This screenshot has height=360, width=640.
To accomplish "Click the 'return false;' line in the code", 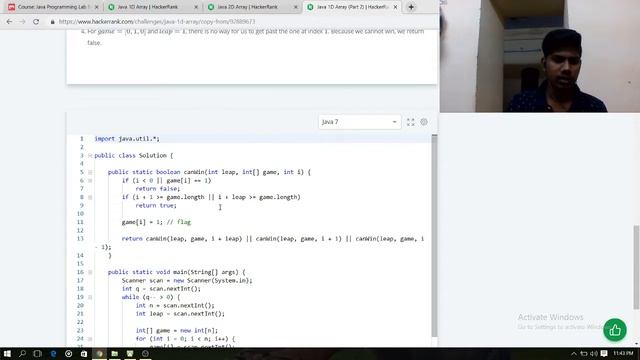I will [x=158, y=189].
